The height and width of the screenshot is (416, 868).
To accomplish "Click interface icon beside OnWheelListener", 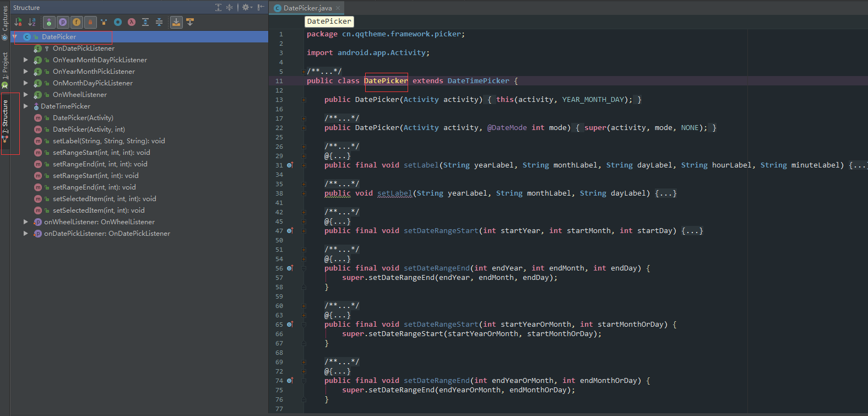I will pos(37,95).
